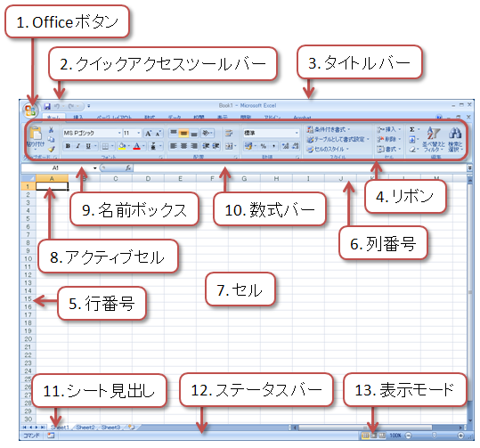Click the Insert Function fx icon
Image resolution: width=480 pixels, height=448 pixels.
click(128, 167)
